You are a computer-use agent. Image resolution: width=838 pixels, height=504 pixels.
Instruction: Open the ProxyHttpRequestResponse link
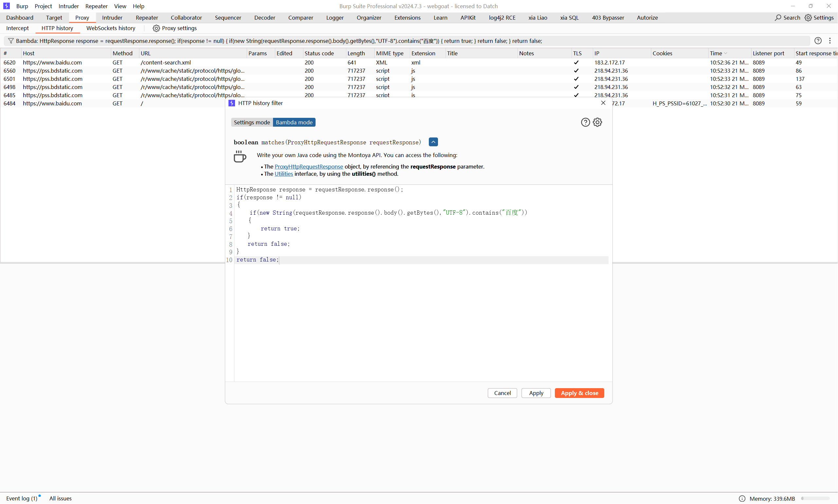click(309, 166)
